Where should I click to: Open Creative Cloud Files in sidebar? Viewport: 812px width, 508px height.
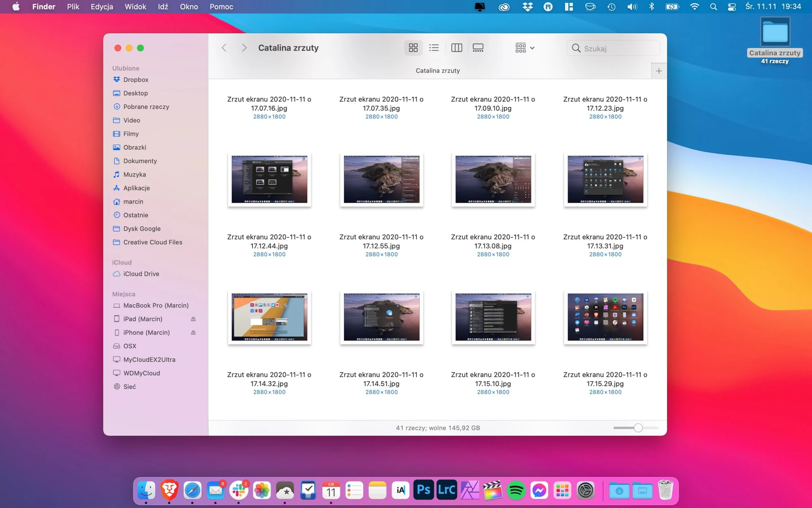tap(153, 242)
